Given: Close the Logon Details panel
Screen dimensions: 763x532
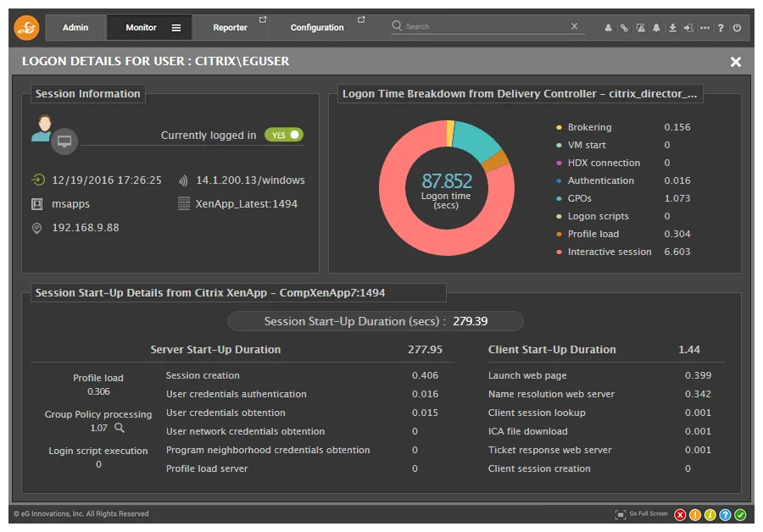Looking at the screenshot, I should click(x=736, y=62).
